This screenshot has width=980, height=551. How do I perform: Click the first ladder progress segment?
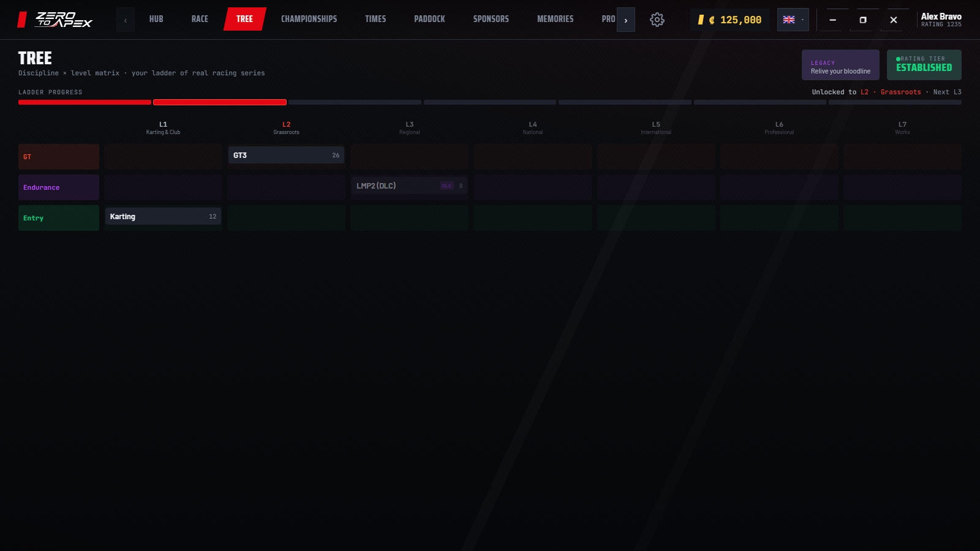(x=85, y=102)
